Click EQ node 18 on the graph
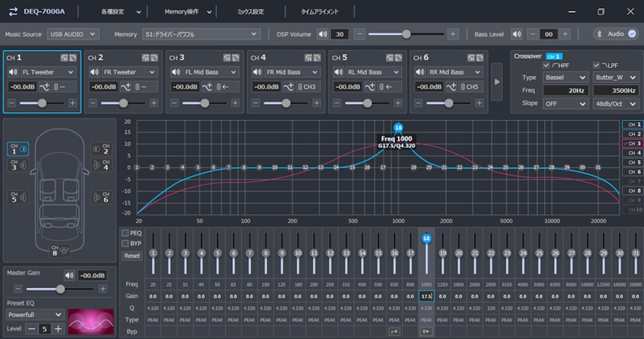Image resolution: width=644 pixels, height=339 pixels. tap(398, 128)
